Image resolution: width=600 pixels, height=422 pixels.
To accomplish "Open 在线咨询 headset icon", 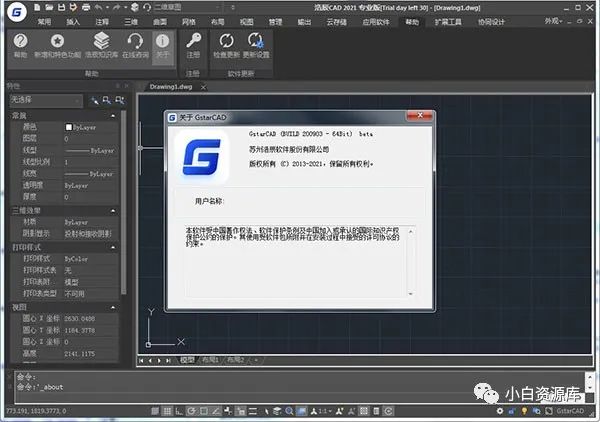I will pyautogui.click(x=135, y=41).
